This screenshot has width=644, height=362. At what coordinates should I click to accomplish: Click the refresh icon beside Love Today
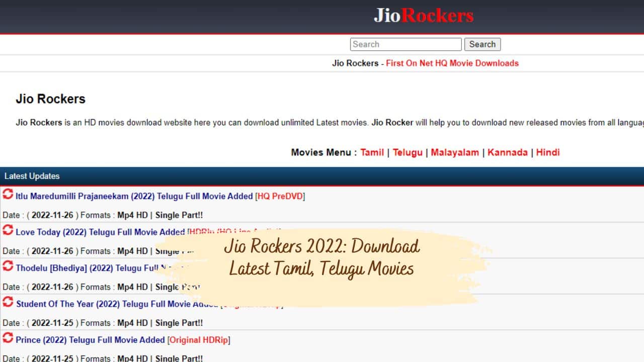click(8, 230)
